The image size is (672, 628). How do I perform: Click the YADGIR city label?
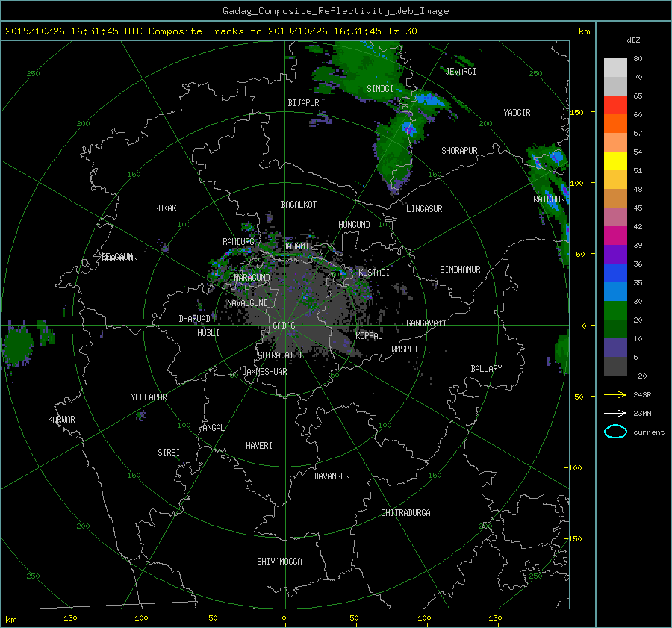(x=517, y=113)
